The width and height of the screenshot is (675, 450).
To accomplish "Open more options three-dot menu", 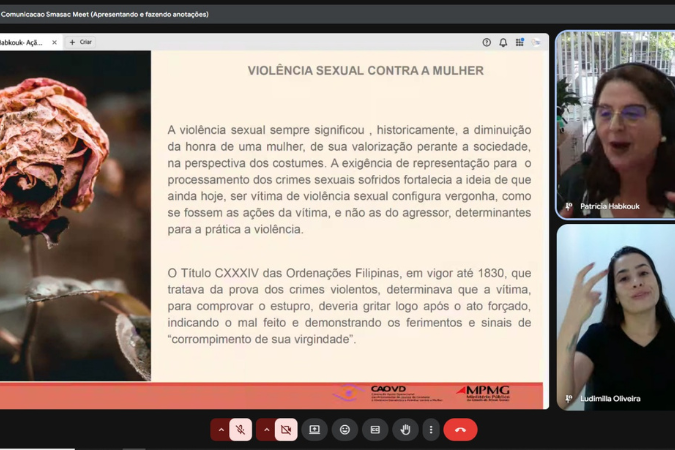I will point(431,429).
